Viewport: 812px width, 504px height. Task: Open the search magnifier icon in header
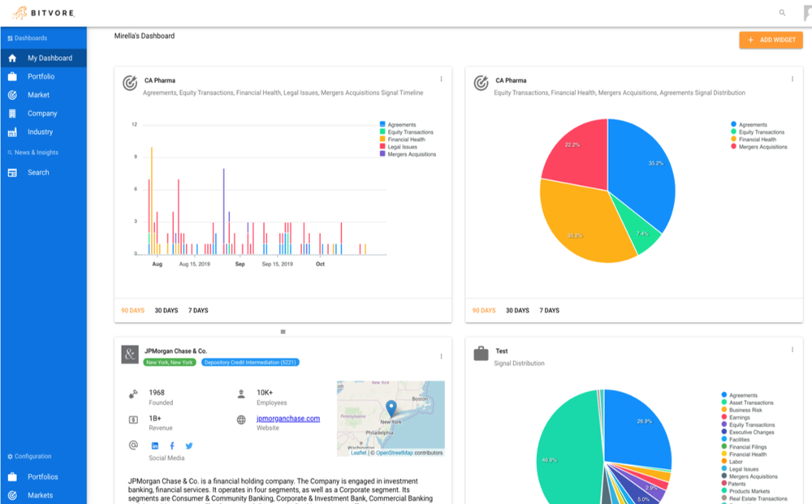(x=782, y=12)
